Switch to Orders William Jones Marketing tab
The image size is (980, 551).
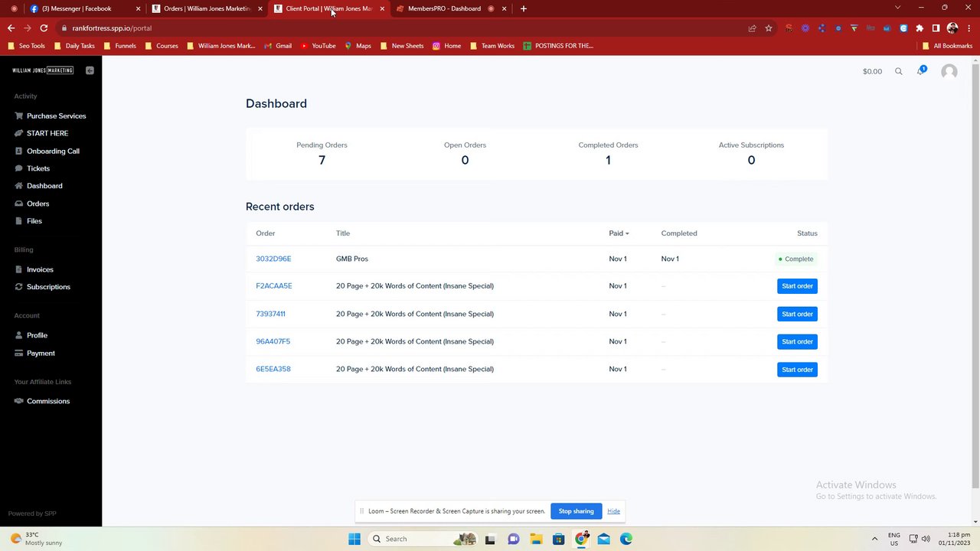(207, 8)
